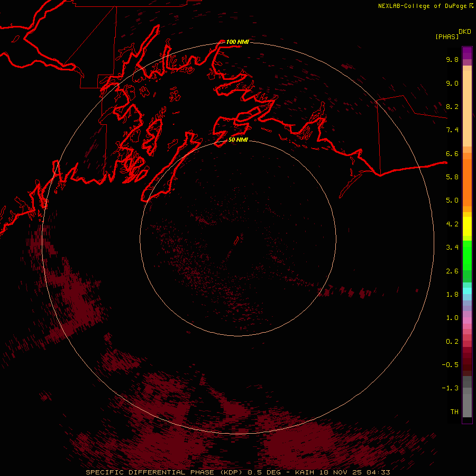This screenshot has height=476, width=476.
Task: Pick the purple band atop the color bar
Action: click(467, 53)
